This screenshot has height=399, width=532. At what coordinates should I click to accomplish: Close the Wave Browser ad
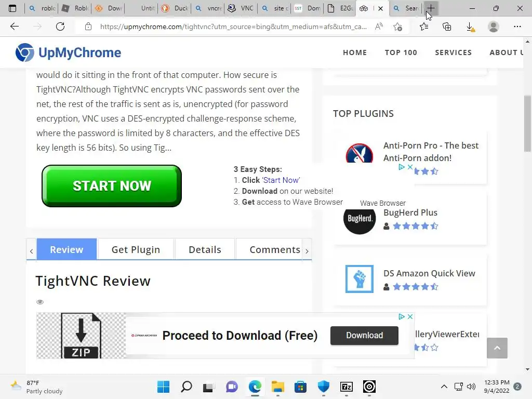[410, 167]
